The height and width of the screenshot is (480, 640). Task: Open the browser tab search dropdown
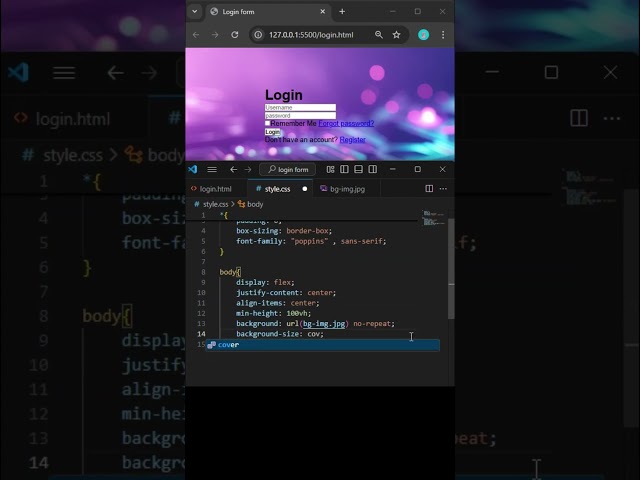click(x=195, y=11)
